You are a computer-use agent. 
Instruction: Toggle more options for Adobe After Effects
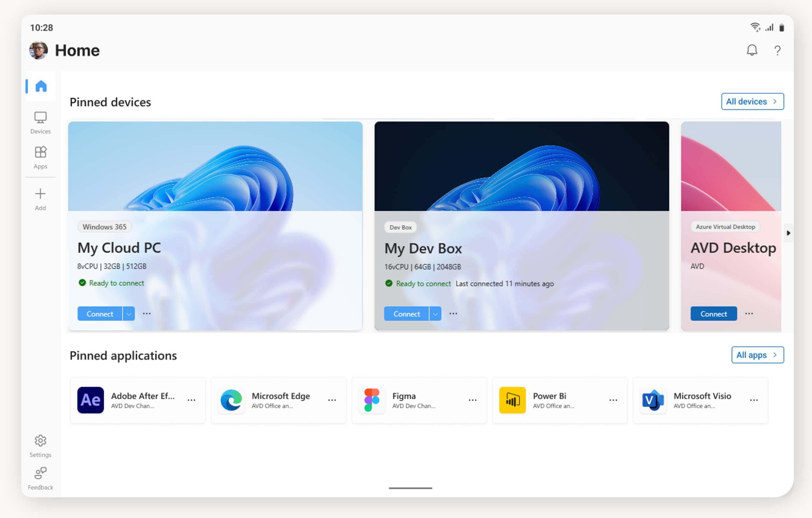(192, 400)
